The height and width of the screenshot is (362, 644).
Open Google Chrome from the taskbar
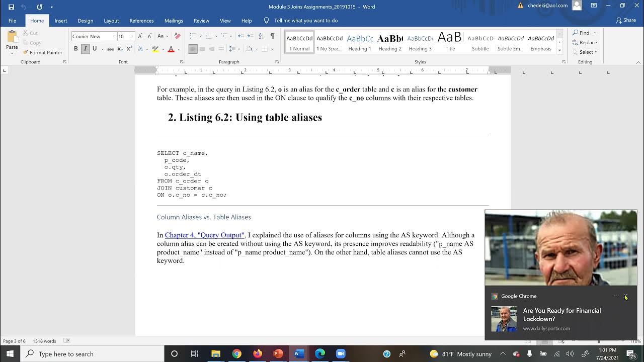236,354
